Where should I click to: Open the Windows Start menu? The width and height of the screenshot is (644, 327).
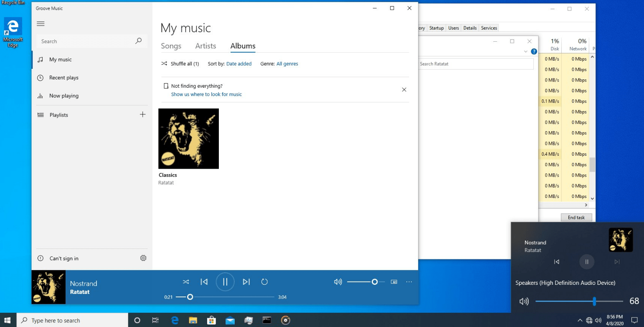[8, 320]
